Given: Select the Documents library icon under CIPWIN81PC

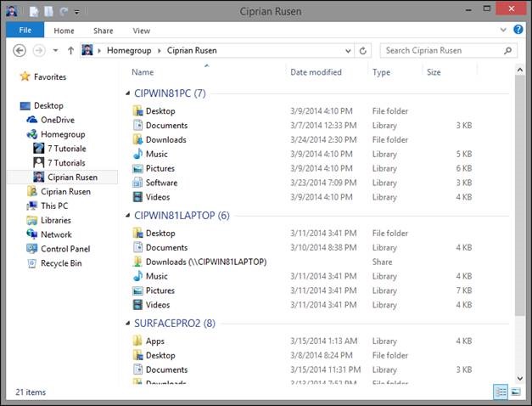Looking at the screenshot, I should tap(137, 125).
